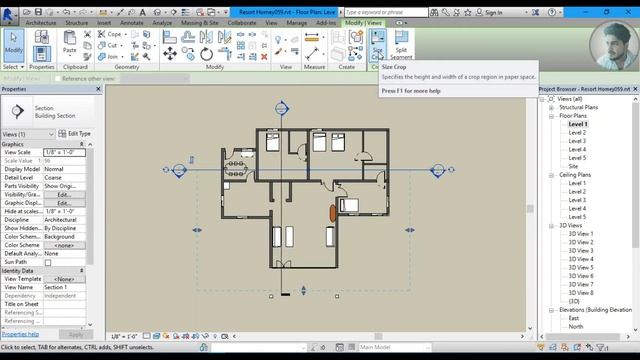
Task: Collapse the Identity Data properties section
Action: [81, 271]
